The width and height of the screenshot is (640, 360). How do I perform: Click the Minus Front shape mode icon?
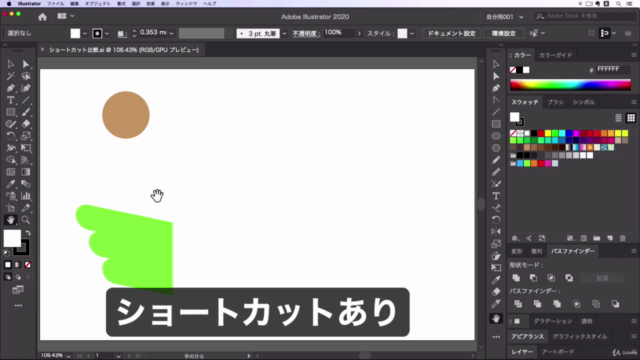[x=533, y=278]
